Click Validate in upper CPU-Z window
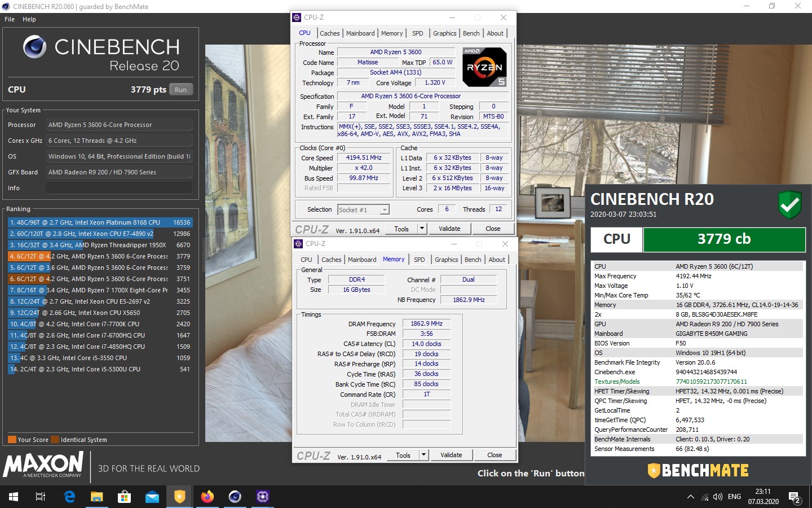This screenshot has width=812, height=508. click(x=449, y=229)
